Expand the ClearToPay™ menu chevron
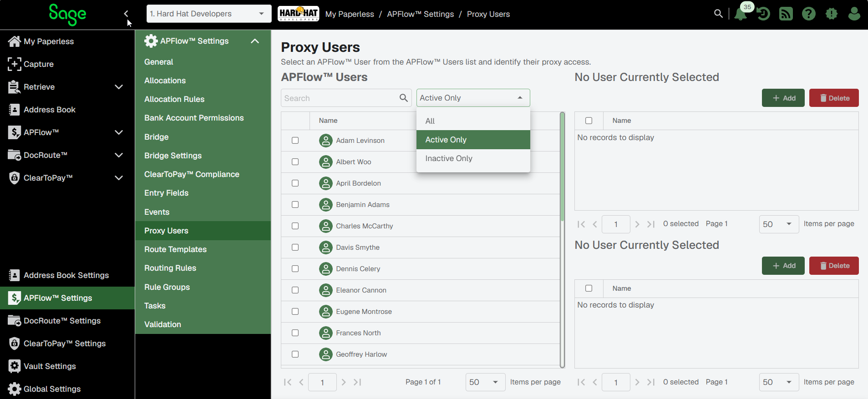 (x=119, y=178)
